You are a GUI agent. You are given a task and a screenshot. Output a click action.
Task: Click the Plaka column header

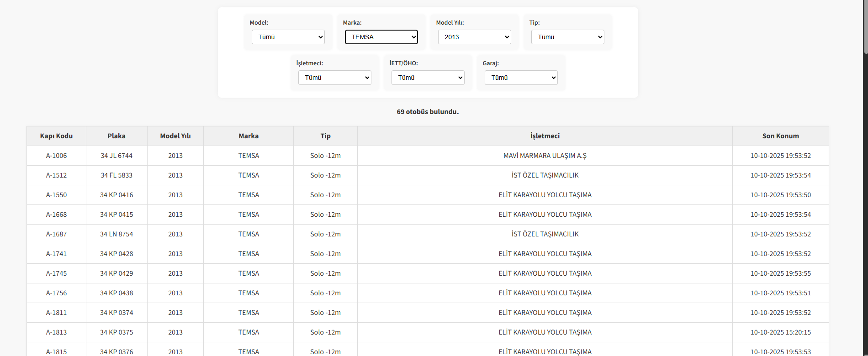point(116,136)
